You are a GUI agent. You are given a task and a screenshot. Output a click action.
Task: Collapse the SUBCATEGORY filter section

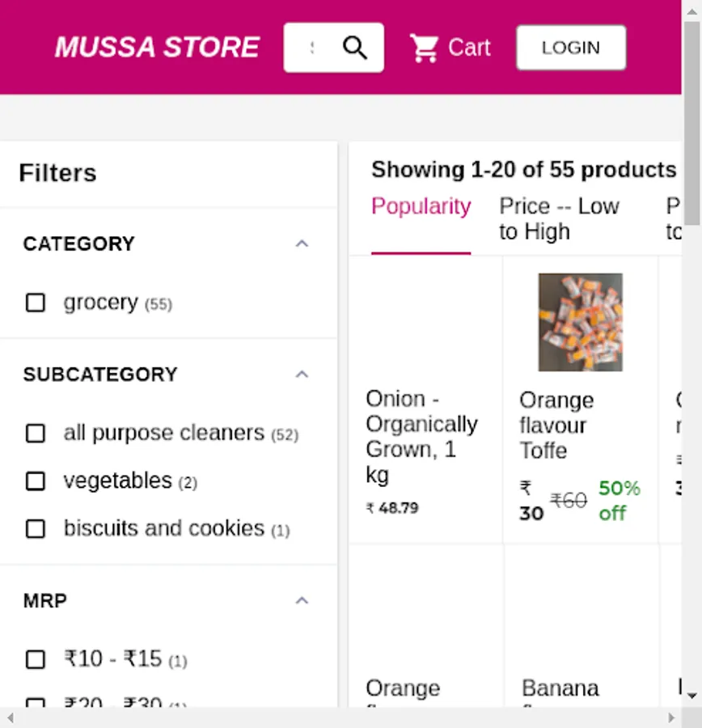point(302,375)
